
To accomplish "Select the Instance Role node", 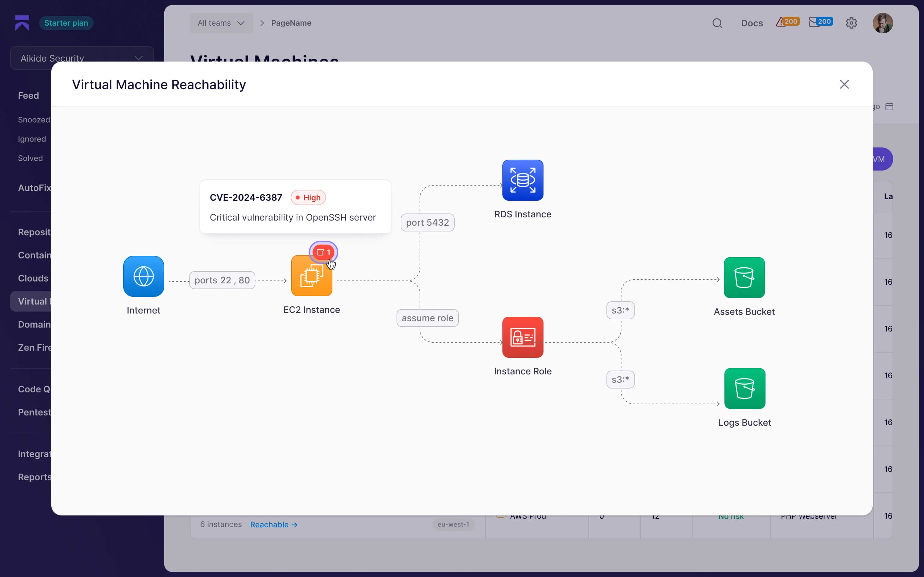I will point(523,337).
